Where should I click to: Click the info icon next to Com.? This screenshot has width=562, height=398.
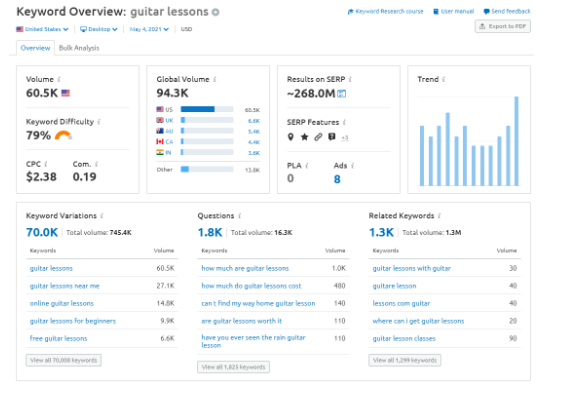(96, 164)
